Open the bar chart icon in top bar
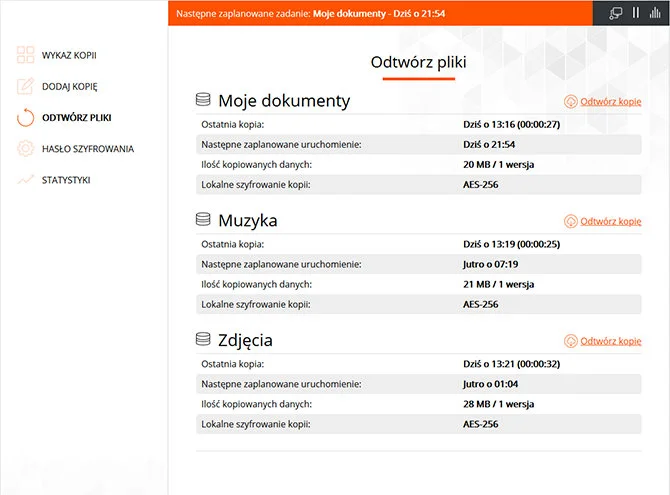The image size is (670, 495). (x=654, y=13)
